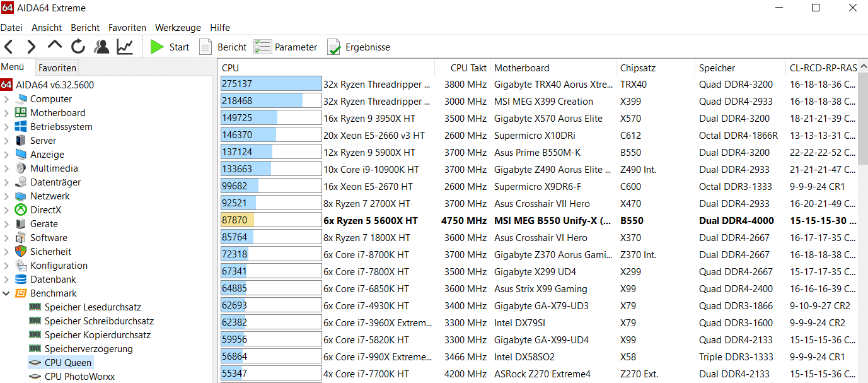868x383 pixels.
Task: Expand the Netzwerk tree node
Action: [x=7, y=196]
